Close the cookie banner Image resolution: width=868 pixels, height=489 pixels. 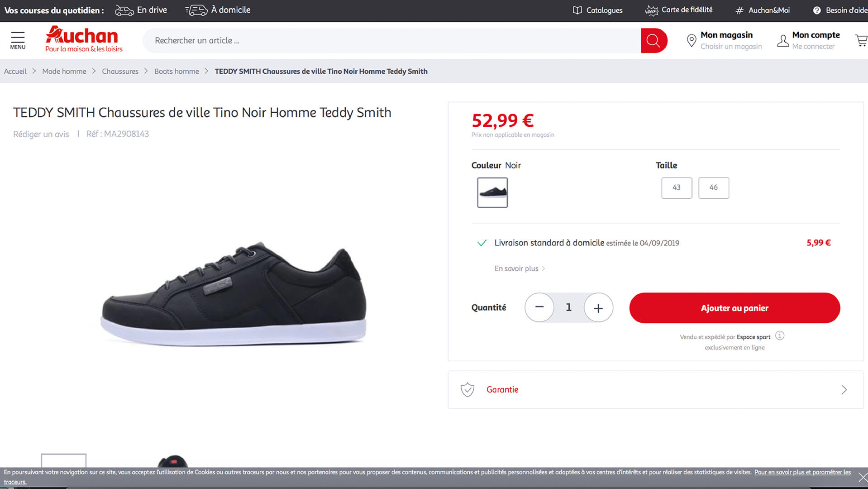pos(863,477)
